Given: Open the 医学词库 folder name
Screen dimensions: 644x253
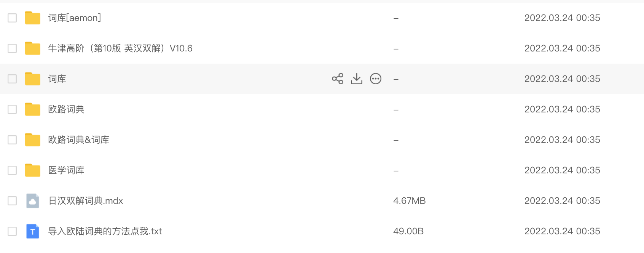Looking at the screenshot, I should point(66,170).
